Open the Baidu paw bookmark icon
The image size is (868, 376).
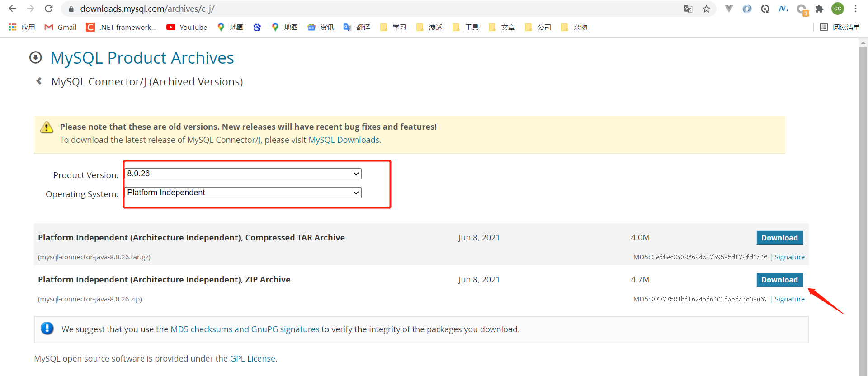[257, 27]
